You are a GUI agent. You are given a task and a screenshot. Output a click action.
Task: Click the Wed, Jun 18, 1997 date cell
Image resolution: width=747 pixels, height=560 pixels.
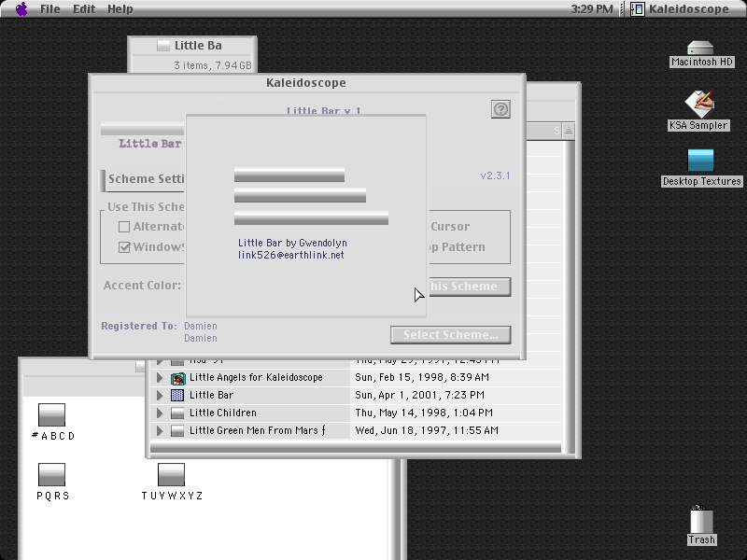tap(427, 430)
